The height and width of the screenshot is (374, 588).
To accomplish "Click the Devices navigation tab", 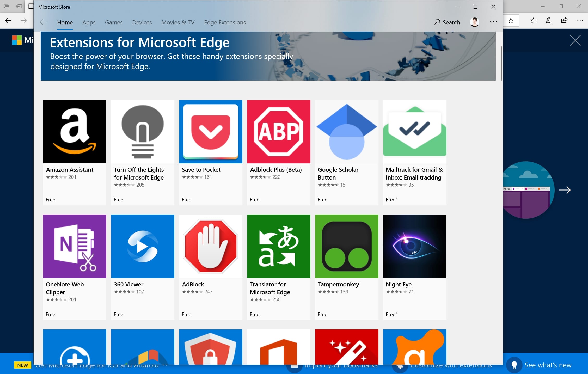I will [x=142, y=22].
